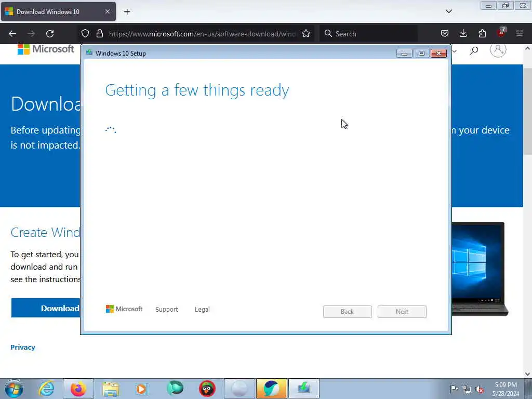532x399 pixels.
Task: Select the Windows 10 Setup taskbar icon
Action: [x=303, y=389]
